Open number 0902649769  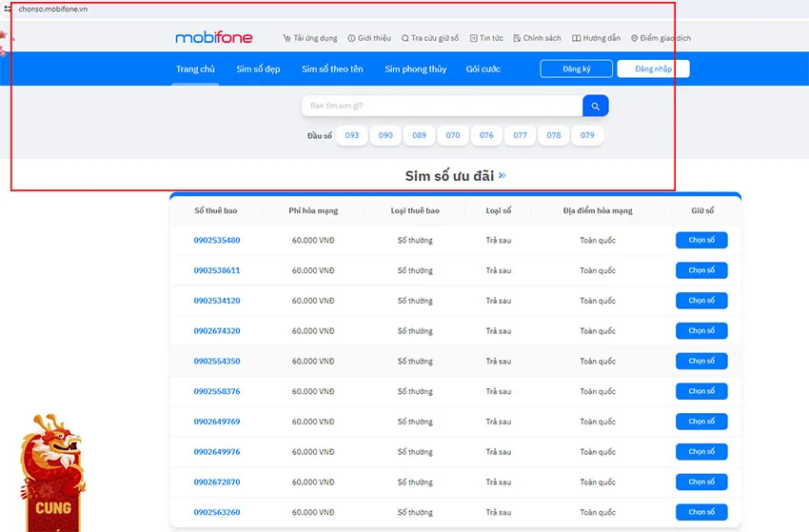217,422
